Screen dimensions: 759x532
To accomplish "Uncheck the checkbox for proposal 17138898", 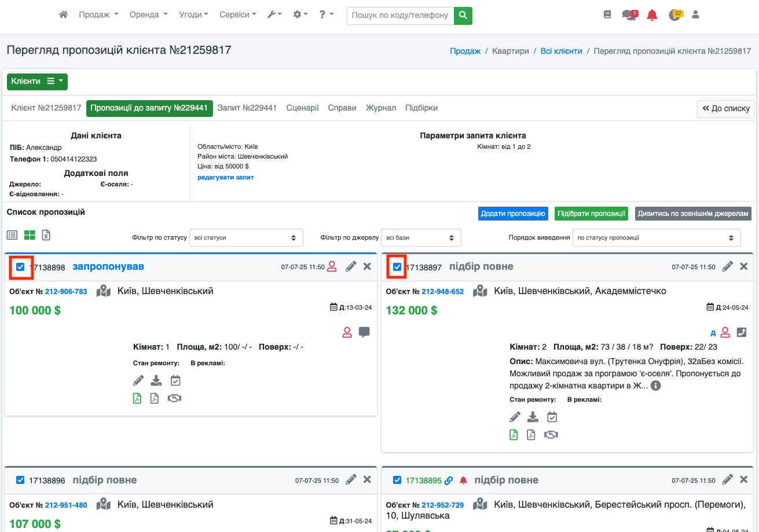I will [20, 267].
